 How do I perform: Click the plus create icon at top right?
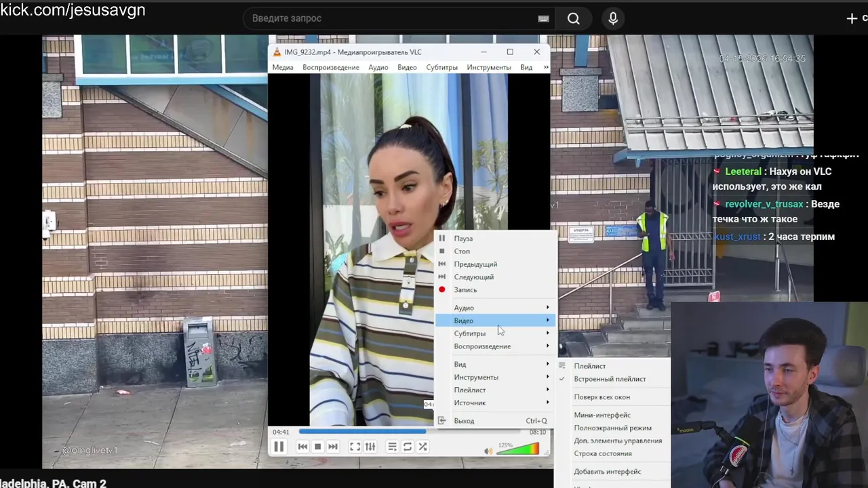coord(852,18)
